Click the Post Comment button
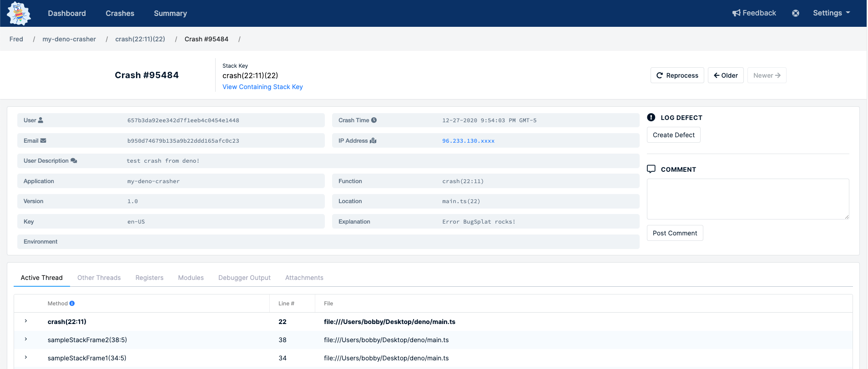This screenshot has height=369, width=868. 675,233
